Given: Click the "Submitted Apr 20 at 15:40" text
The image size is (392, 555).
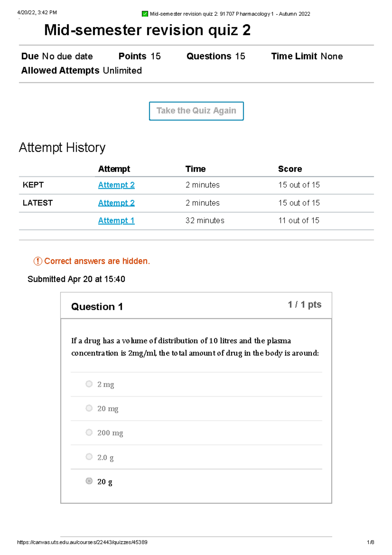Looking at the screenshot, I should pyautogui.click(x=77, y=279).
